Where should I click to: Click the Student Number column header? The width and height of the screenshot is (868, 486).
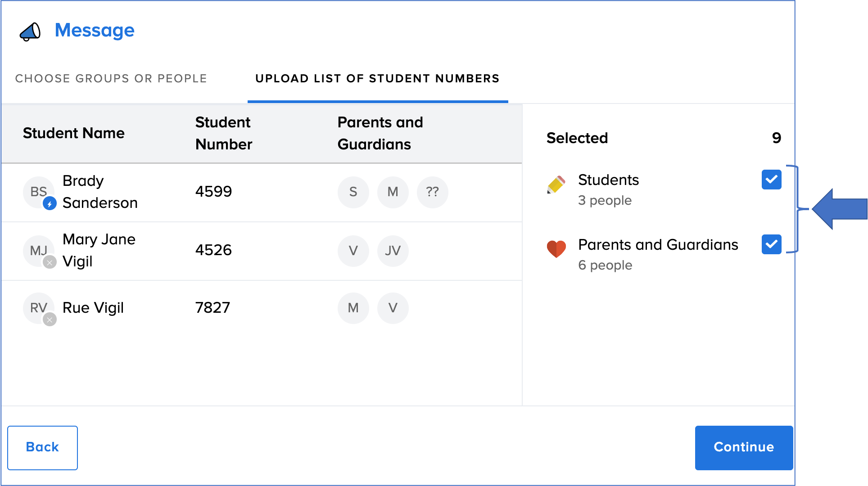click(x=223, y=133)
